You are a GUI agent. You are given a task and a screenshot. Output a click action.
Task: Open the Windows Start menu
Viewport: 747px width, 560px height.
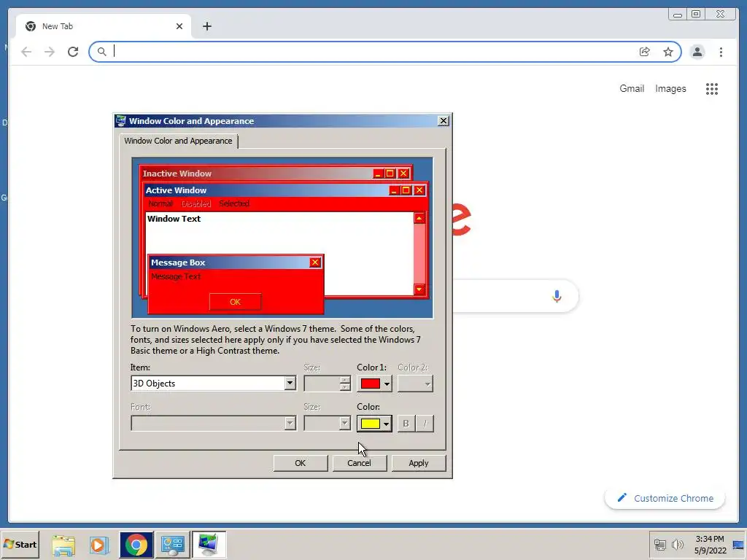[20, 544]
